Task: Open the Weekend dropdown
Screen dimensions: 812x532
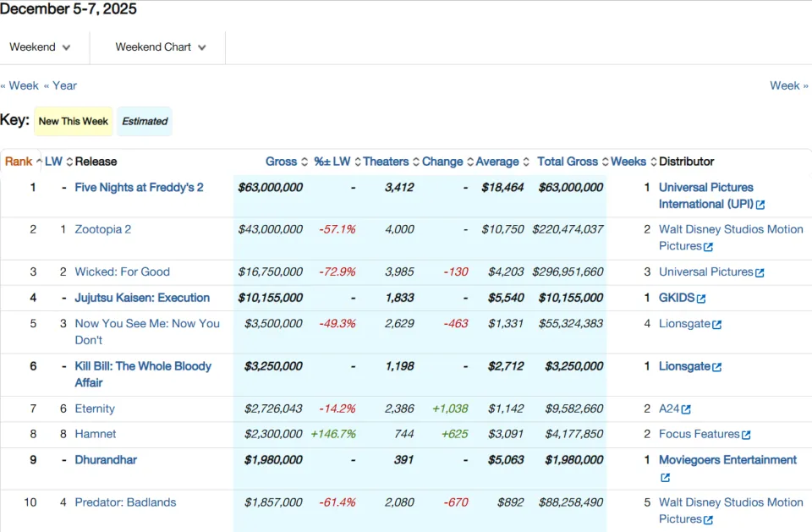Action: coord(41,47)
